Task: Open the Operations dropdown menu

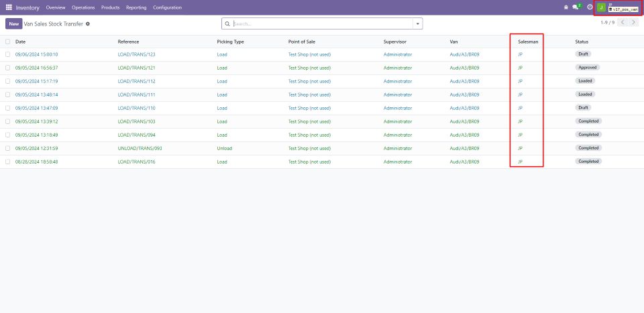Action: click(83, 7)
